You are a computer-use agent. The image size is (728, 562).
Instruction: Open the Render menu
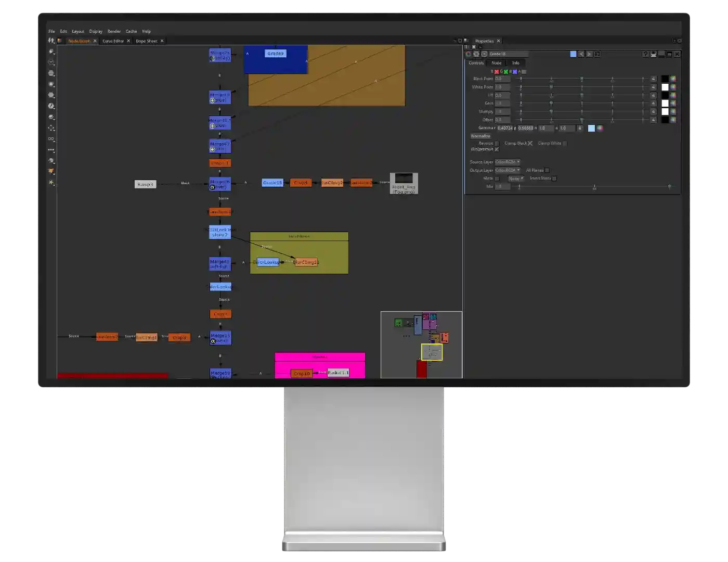[x=114, y=31]
